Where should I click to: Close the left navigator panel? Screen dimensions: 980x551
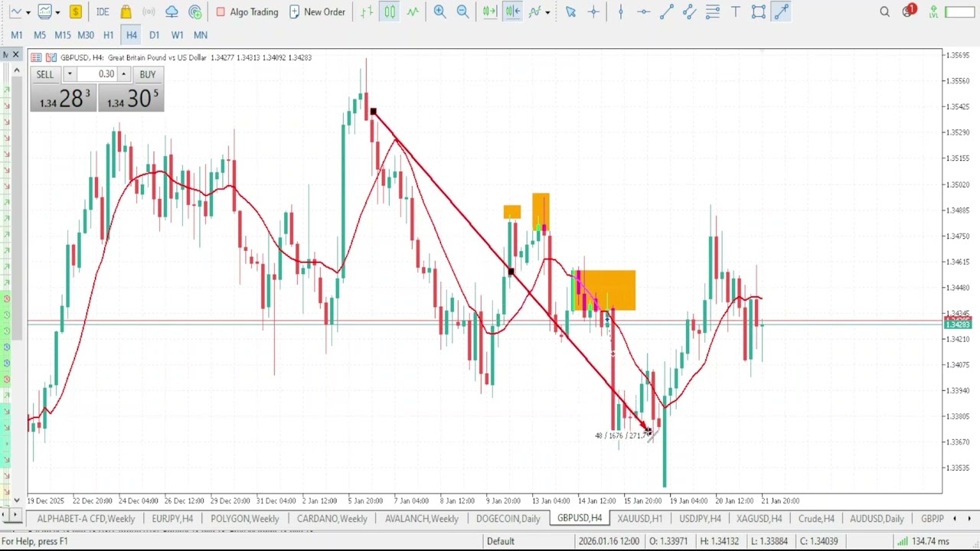(x=15, y=55)
